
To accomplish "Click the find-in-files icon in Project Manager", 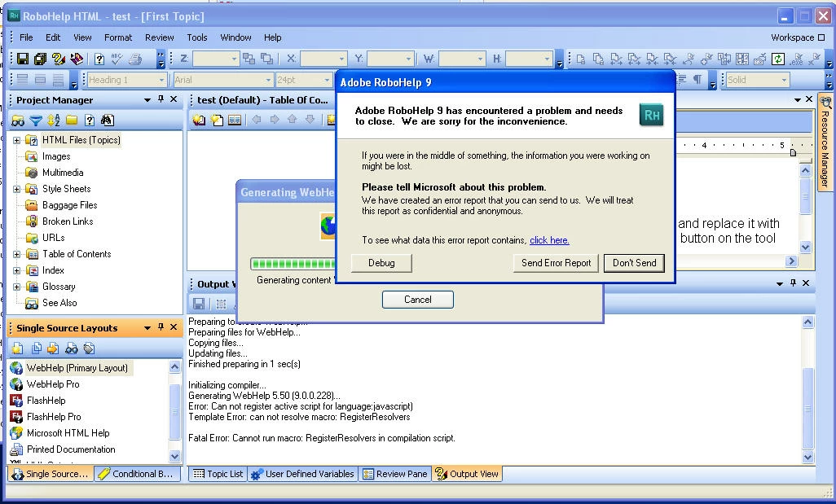I will pos(108,121).
